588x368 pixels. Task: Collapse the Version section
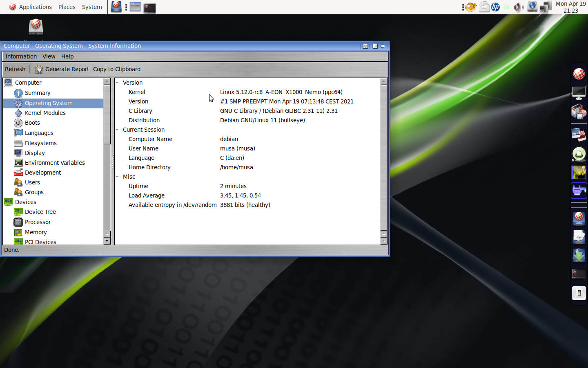[117, 83]
